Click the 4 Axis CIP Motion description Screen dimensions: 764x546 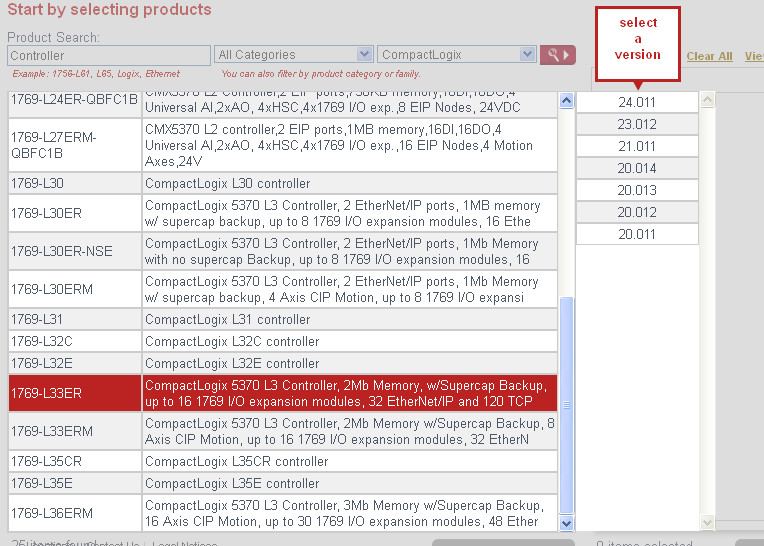pos(350,289)
